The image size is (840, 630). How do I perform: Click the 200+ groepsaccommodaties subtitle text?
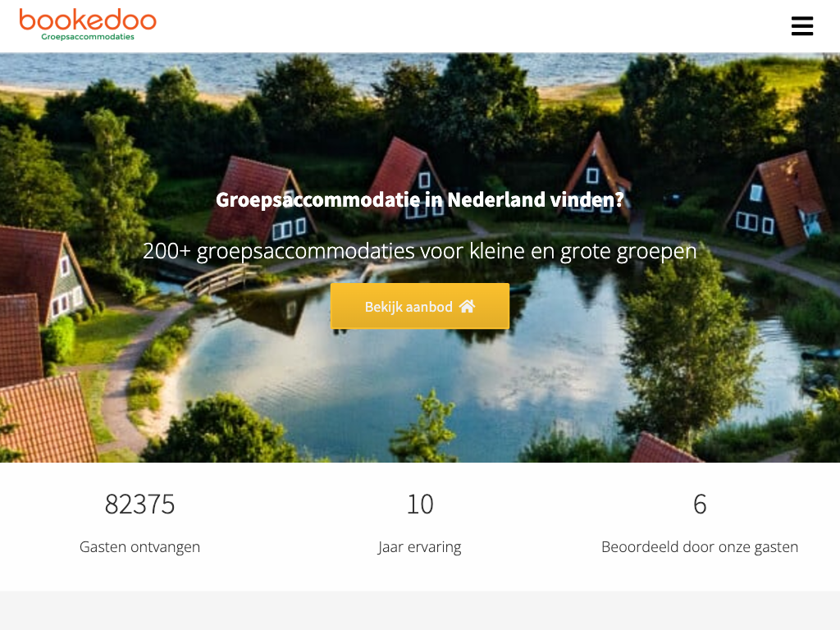tap(419, 251)
